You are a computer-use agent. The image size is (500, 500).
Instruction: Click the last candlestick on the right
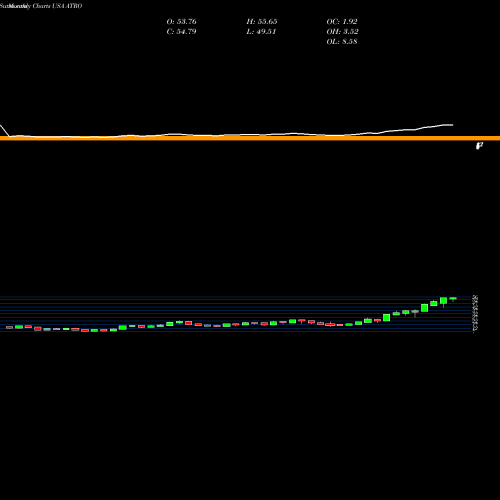point(453,299)
